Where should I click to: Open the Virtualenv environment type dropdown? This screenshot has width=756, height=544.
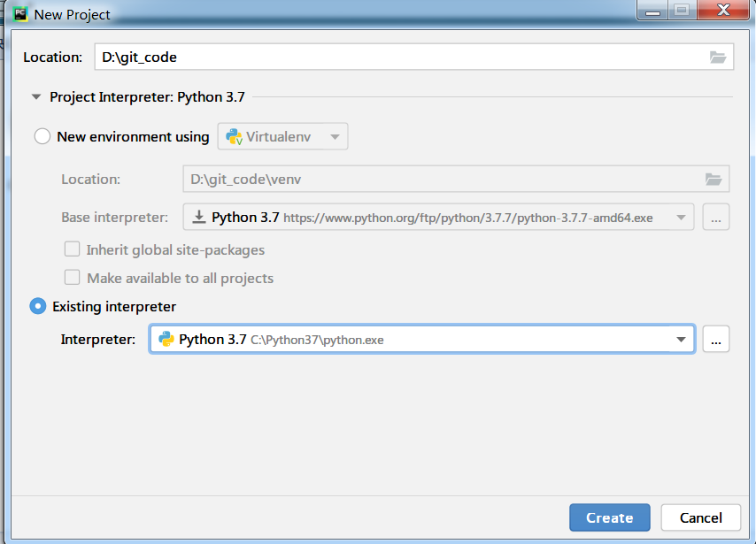335,137
